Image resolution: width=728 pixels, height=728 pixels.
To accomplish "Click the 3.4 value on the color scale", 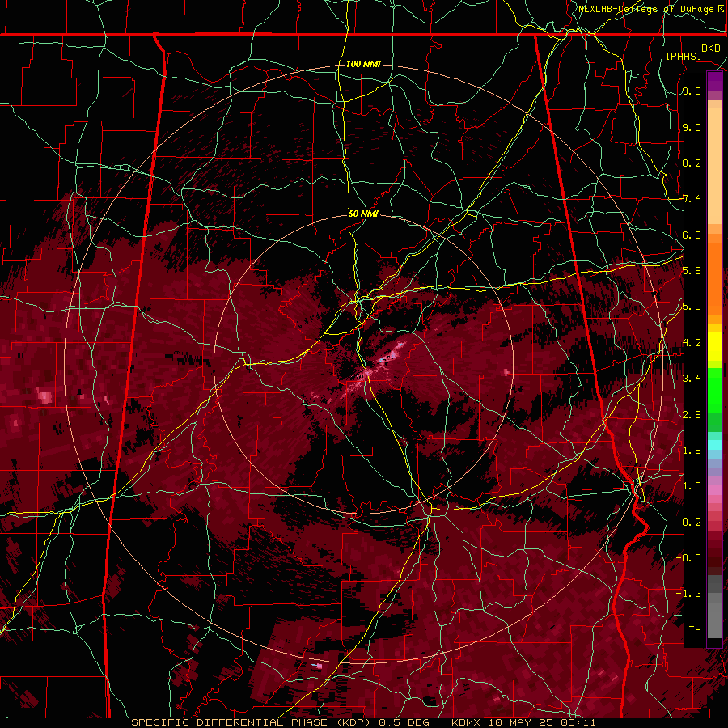I will (x=692, y=379).
